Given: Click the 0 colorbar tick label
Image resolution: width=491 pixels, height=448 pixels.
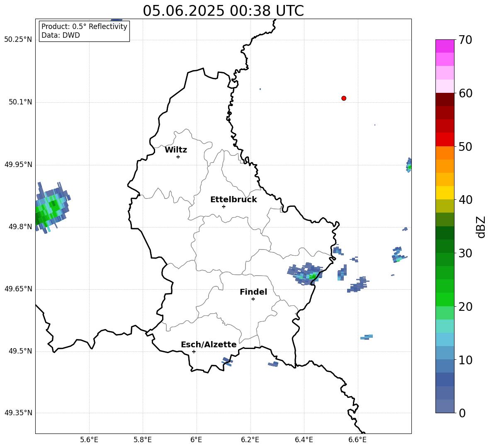Looking at the screenshot, I should click(462, 413).
